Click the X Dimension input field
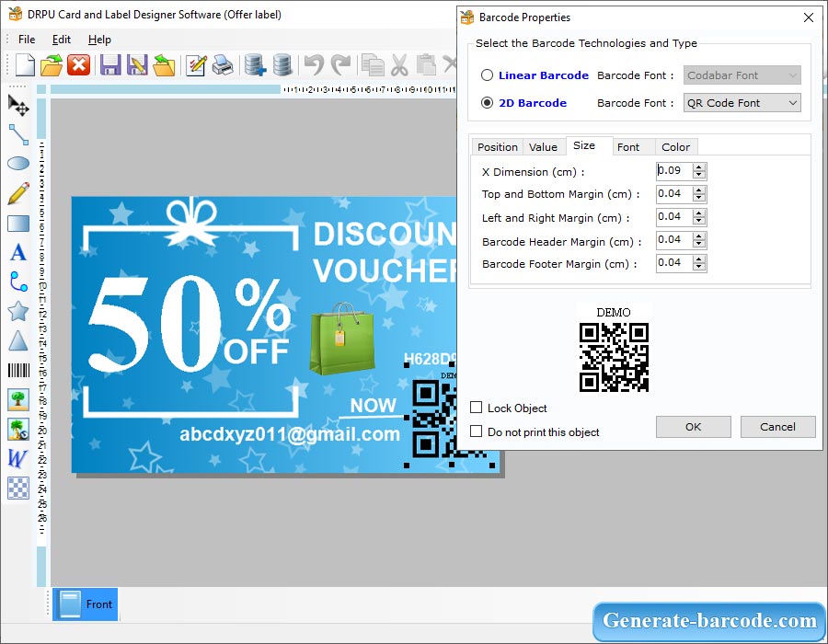Image resolution: width=828 pixels, height=644 pixels. (x=674, y=170)
